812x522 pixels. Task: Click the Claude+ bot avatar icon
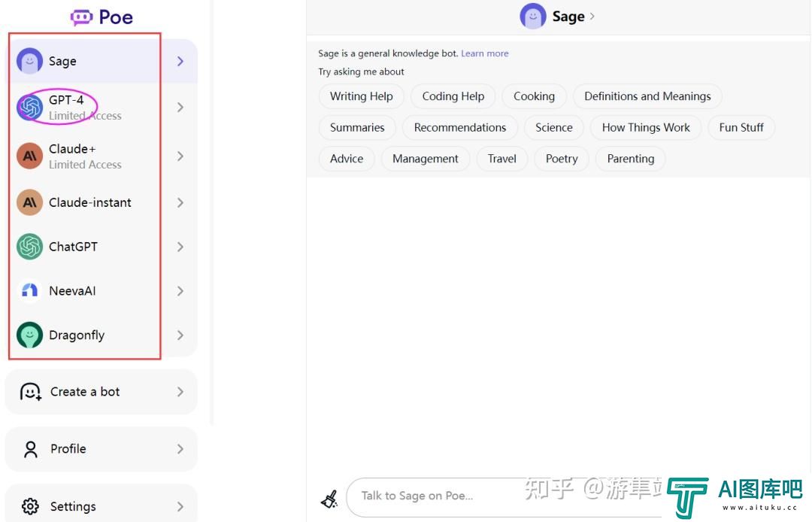pos(29,156)
